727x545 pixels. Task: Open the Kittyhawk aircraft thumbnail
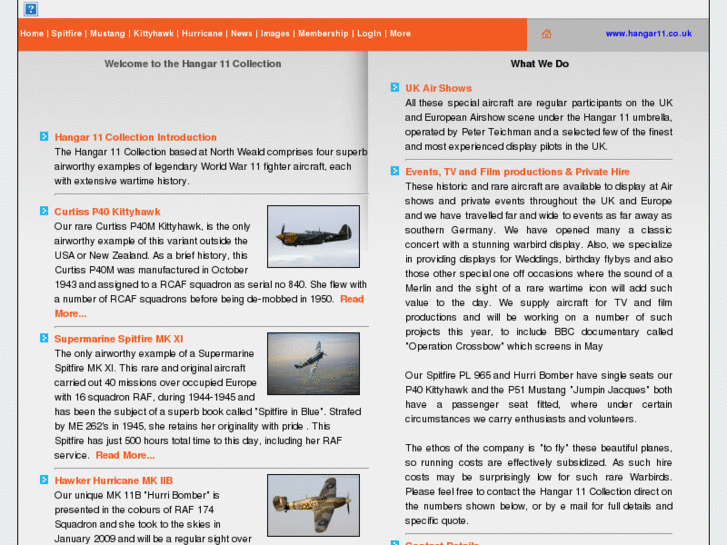(313, 237)
